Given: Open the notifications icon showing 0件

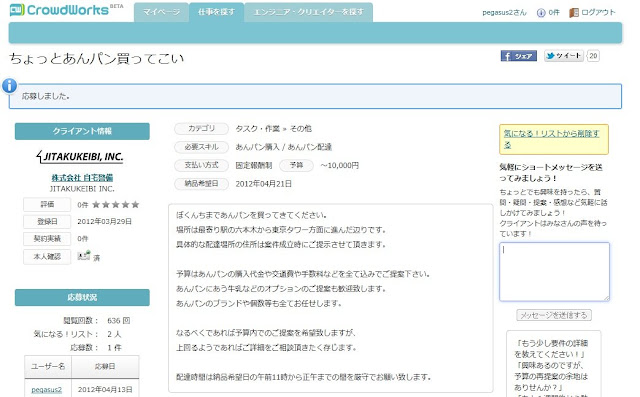Looking at the screenshot, I should click(x=541, y=13).
